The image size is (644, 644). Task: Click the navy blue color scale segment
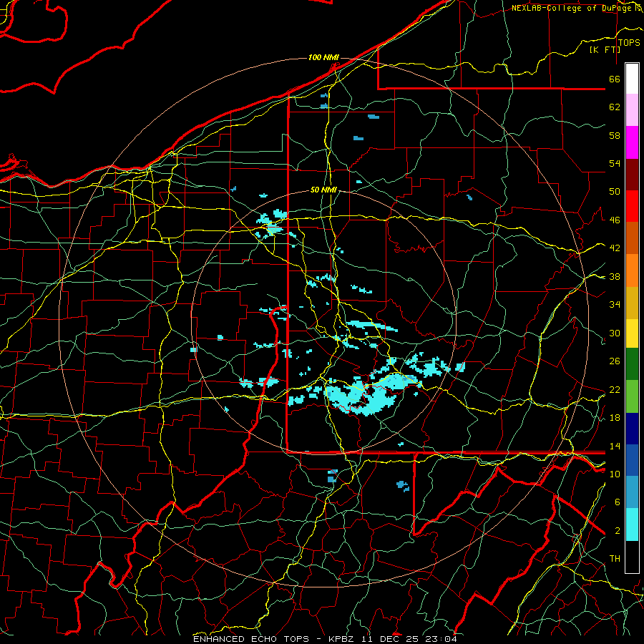click(x=632, y=429)
